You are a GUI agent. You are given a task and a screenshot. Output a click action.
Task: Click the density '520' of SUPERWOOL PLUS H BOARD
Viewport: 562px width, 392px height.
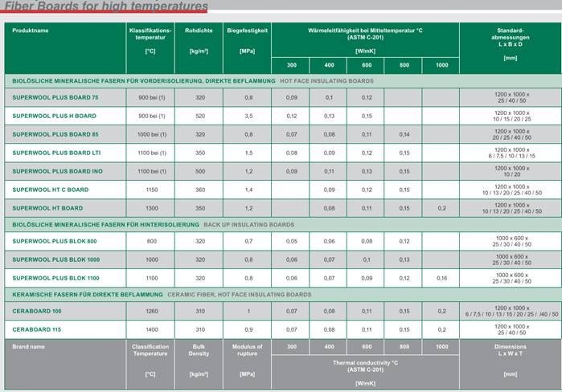pyautogui.click(x=200, y=116)
